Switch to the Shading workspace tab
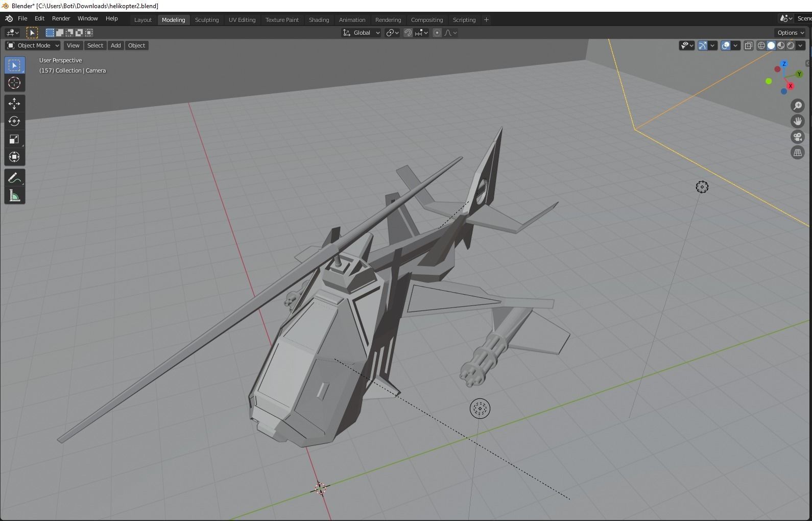This screenshot has height=521, width=812. [319, 20]
